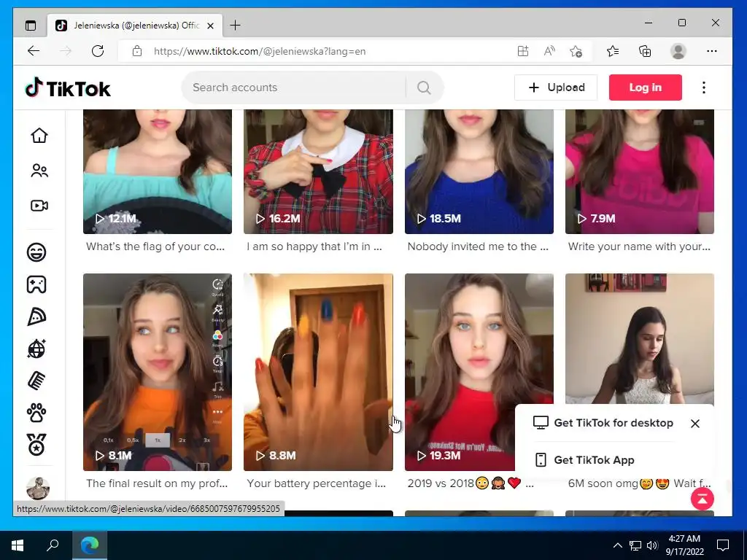
Task: Open the tab actions menu icon
Action: pyautogui.click(x=31, y=26)
